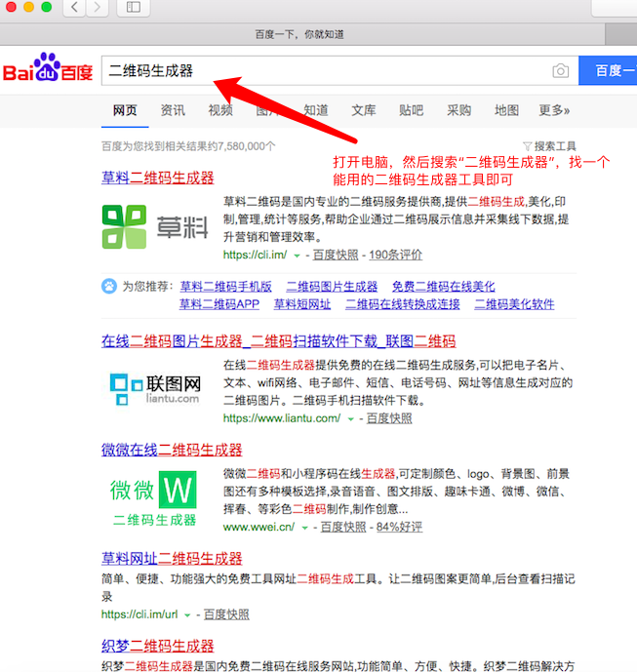Open recommended 免费二维码在线美化 link
637x672 pixels.
444,287
